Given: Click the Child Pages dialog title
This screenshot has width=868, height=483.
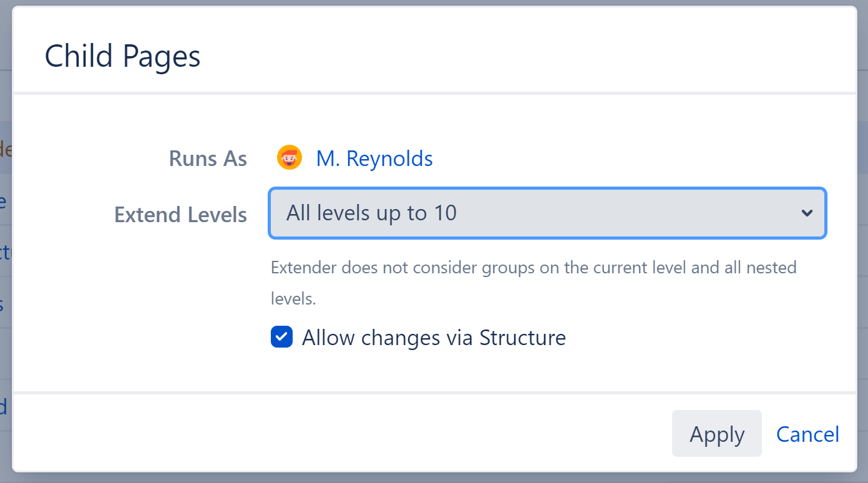Looking at the screenshot, I should pos(122,56).
